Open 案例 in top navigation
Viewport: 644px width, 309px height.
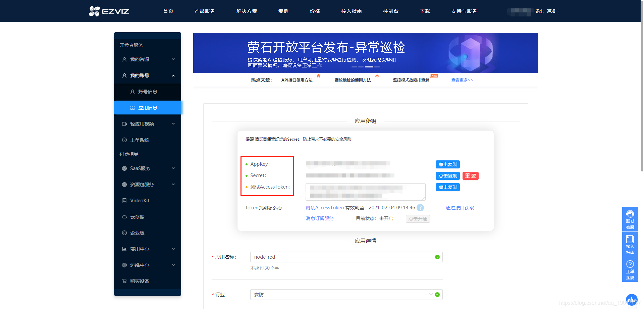283,11
